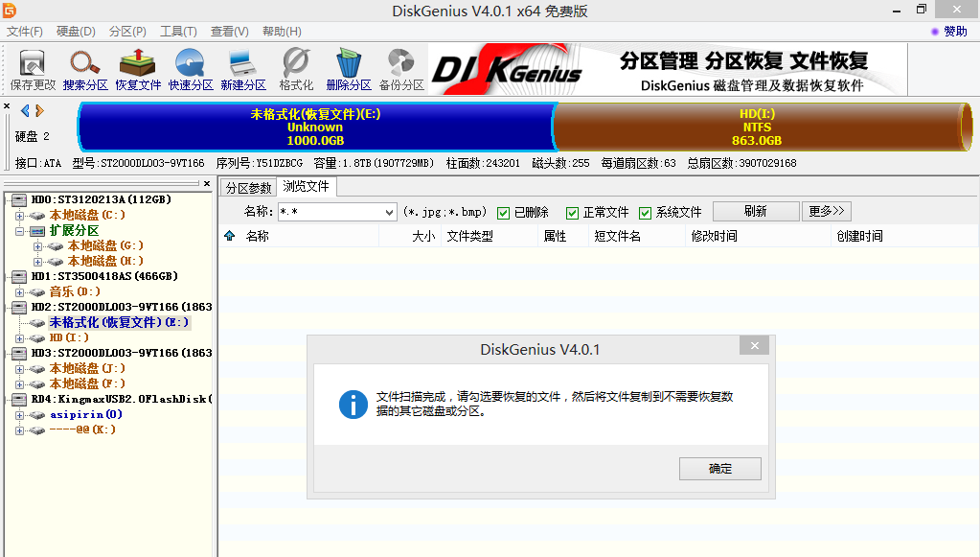
Task: Close the DiskGenius V4.0.1 dialog
Action: (754, 346)
